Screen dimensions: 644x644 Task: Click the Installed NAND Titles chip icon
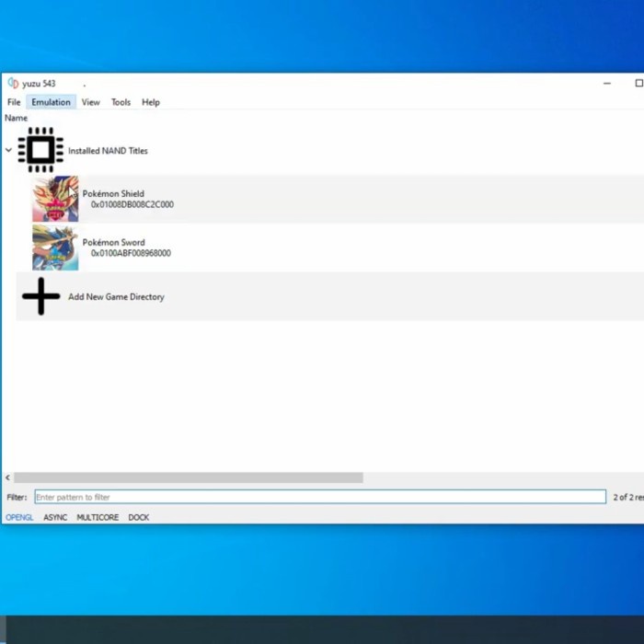[40, 150]
